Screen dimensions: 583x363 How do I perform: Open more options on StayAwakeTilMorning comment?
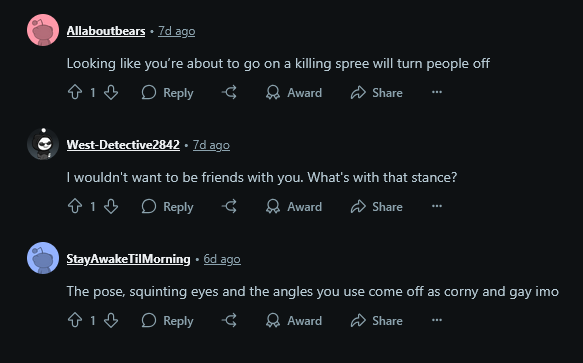click(x=437, y=320)
